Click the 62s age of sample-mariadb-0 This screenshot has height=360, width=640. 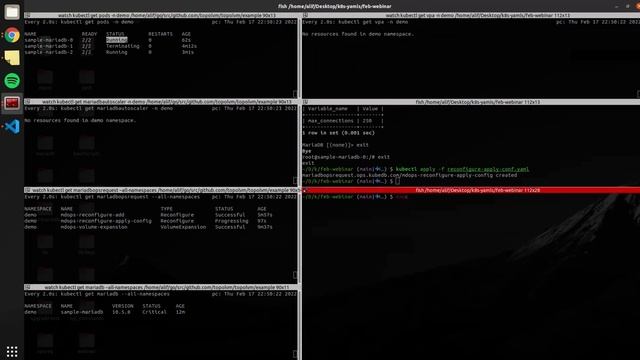tap(187, 40)
